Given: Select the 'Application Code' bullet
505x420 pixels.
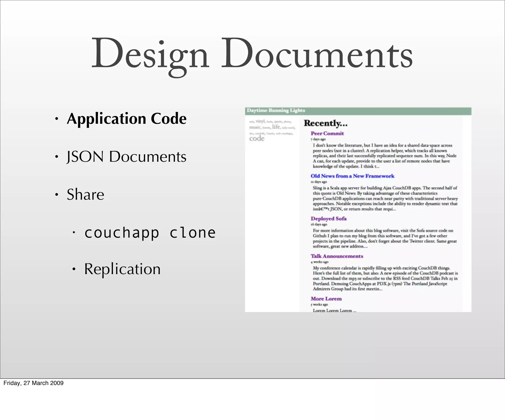Looking at the screenshot, I should click(126, 119).
